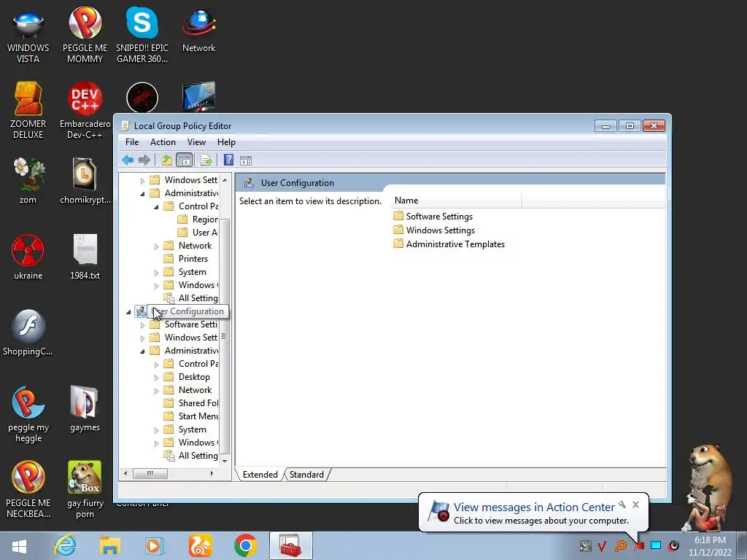Open the File menu
Viewport: 747px width, 560px height.
[x=132, y=142]
